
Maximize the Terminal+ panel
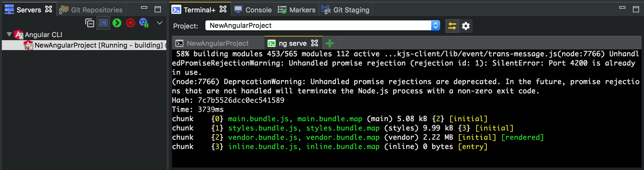click(x=636, y=9)
